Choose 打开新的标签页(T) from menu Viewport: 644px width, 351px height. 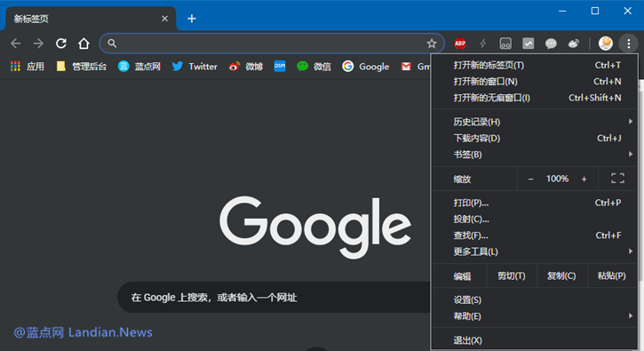tap(535, 65)
